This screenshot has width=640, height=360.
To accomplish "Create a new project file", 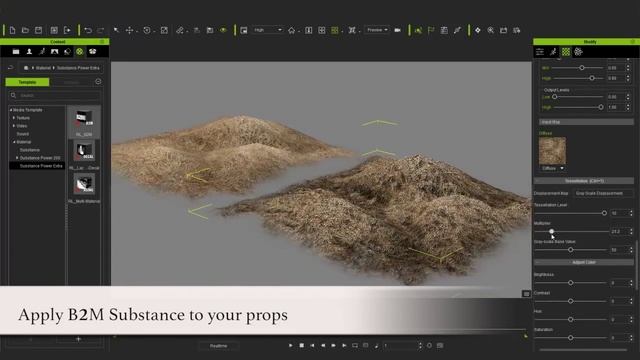I will 12,30.
